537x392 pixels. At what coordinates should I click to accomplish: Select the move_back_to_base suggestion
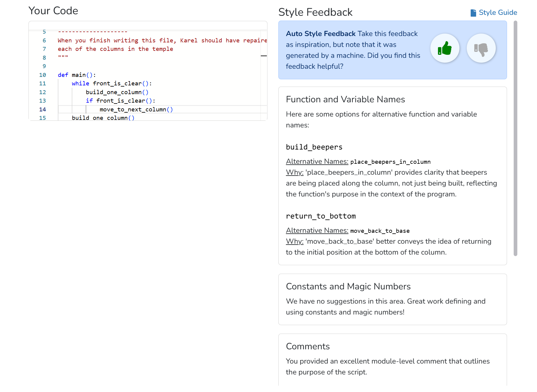[x=380, y=231]
